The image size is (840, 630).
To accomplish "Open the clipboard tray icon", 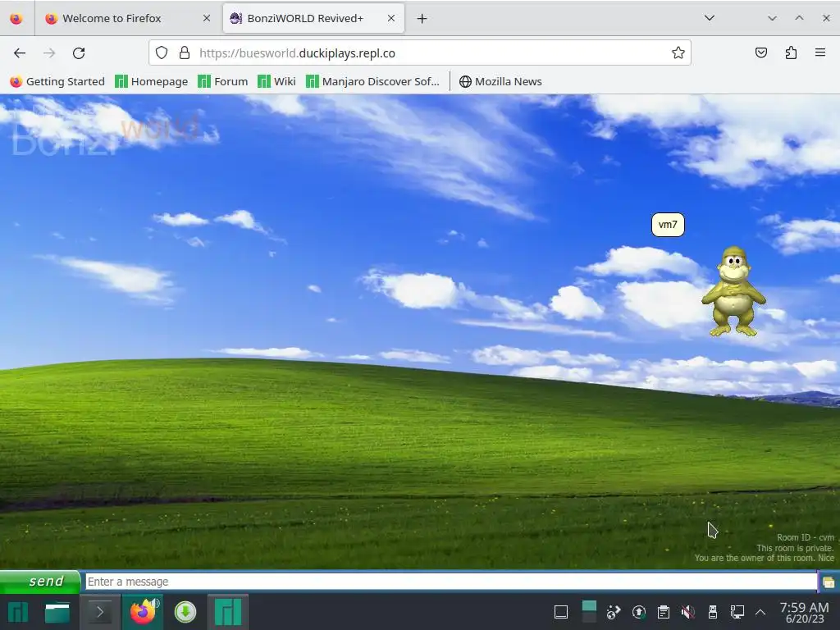I will 663,612.
